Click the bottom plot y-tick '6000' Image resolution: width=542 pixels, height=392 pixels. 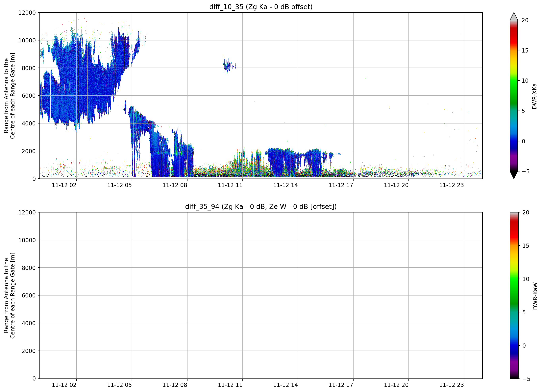pyautogui.click(x=29, y=295)
